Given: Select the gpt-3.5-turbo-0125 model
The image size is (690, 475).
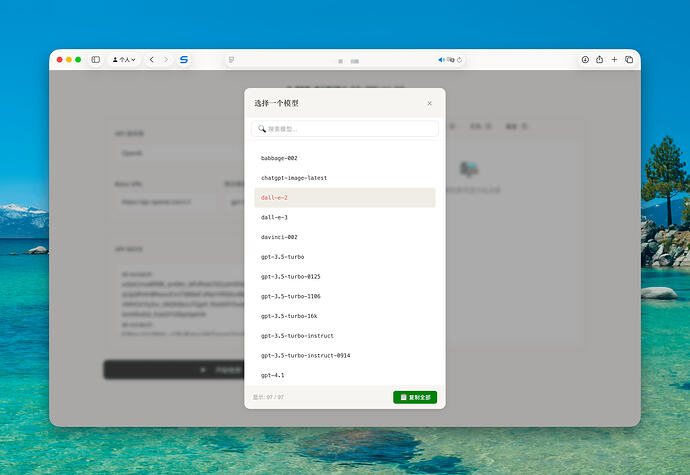Looking at the screenshot, I should point(345,276).
